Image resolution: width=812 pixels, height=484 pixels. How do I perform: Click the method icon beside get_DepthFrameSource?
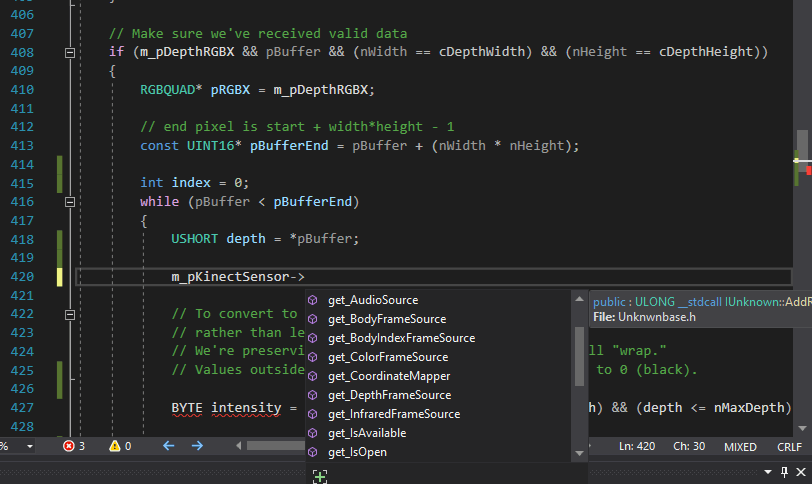[x=312, y=395]
